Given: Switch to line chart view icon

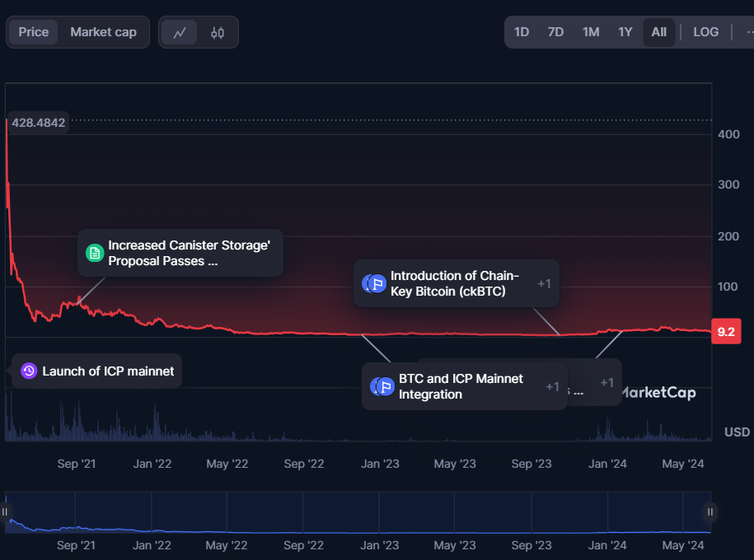Looking at the screenshot, I should coord(180,33).
